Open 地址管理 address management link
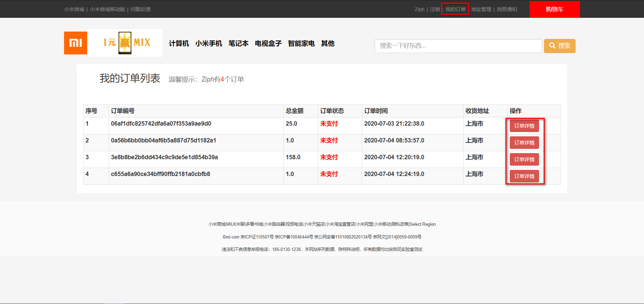 click(x=481, y=9)
